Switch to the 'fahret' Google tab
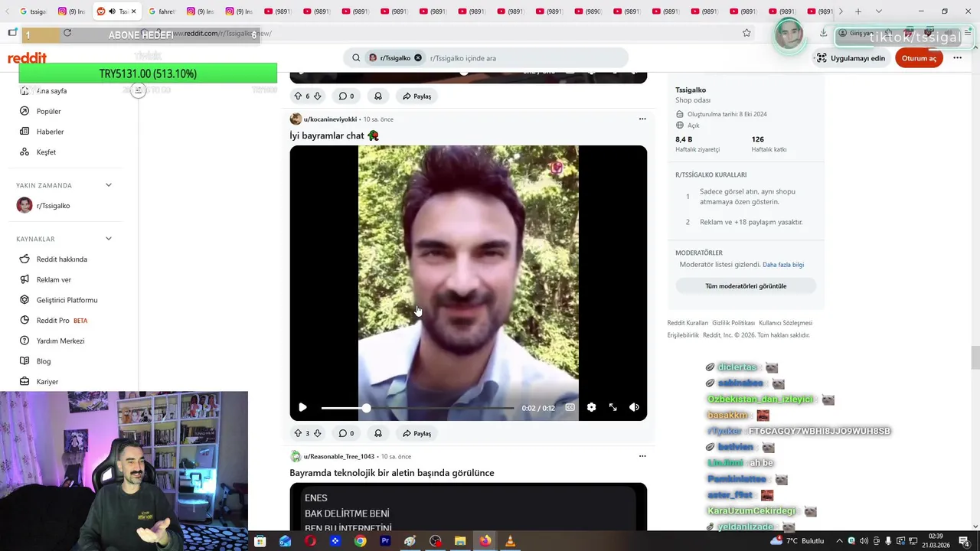This screenshot has width=980, height=551. click(x=162, y=11)
